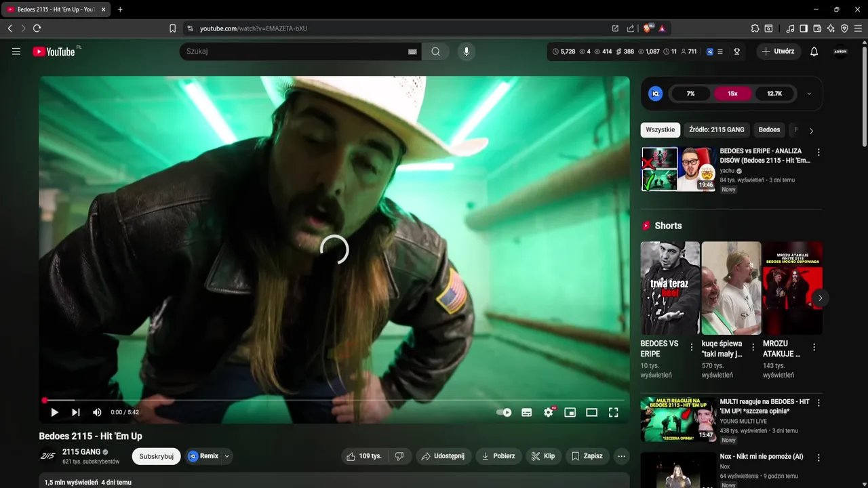Open the MULTI reaguje na BEDOES thumbnail
This screenshot has height=488, width=868.
point(678,420)
